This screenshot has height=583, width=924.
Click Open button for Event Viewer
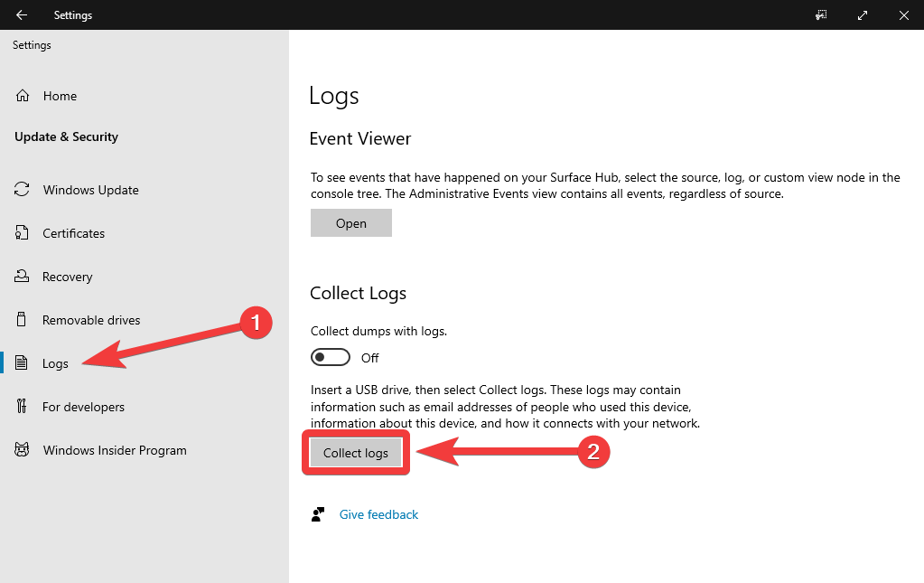[x=351, y=223]
